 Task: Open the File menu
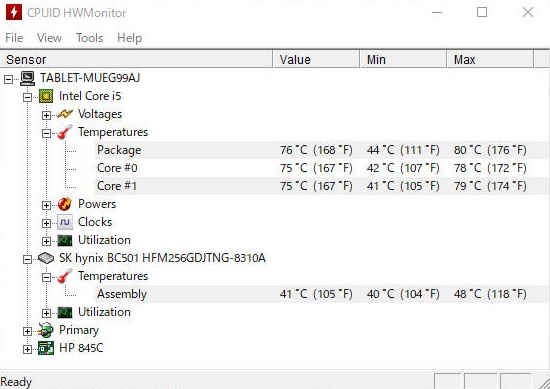(14, 38)
